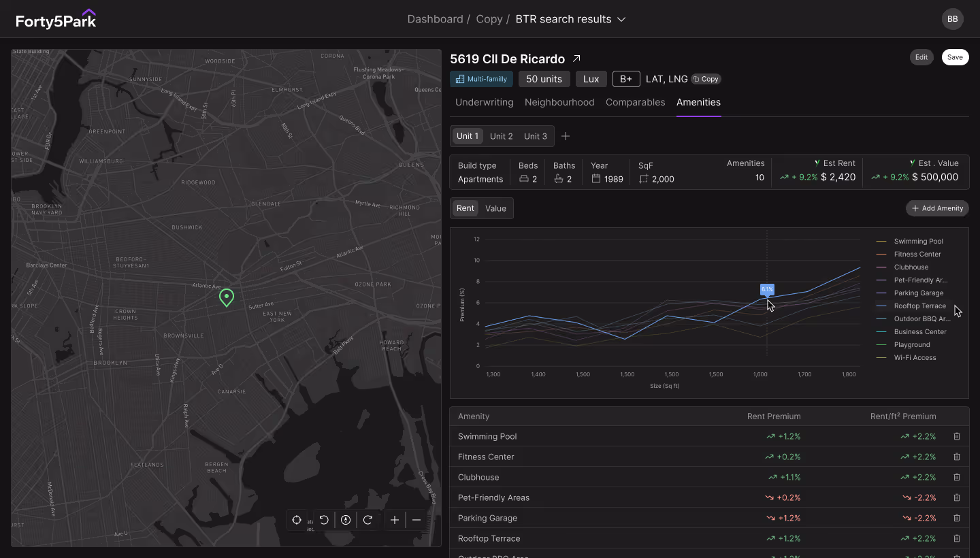Add a new unit with the plus button

point(566,136)
